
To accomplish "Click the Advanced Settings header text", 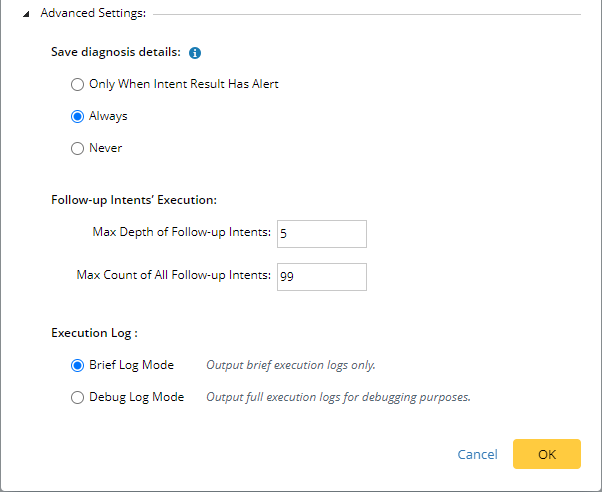I will tap(93, 14).
